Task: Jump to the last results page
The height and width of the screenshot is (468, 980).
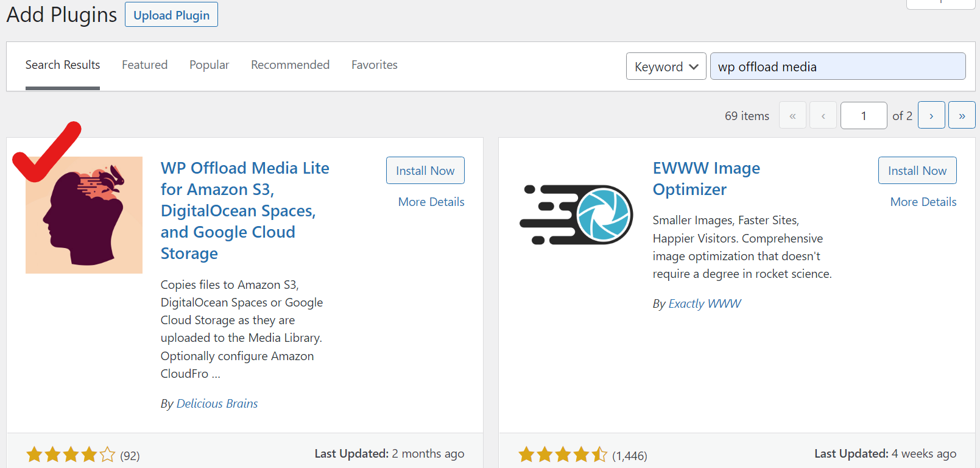Action: point(962,115)
